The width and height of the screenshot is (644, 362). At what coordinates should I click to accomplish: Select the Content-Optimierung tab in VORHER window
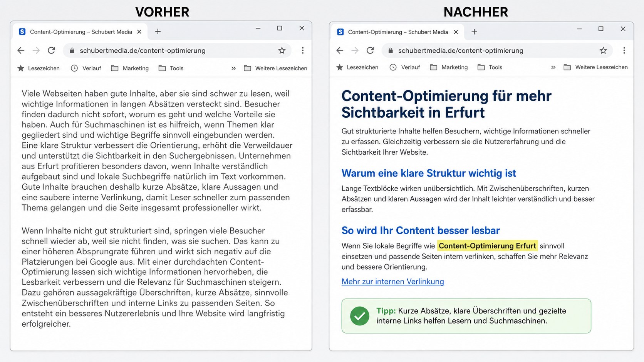tap(80, 32)
